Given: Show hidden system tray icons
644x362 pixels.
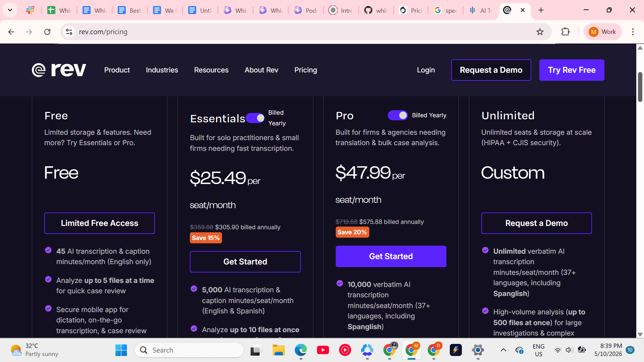Looking at the screenshot, I should coord(503,350).
